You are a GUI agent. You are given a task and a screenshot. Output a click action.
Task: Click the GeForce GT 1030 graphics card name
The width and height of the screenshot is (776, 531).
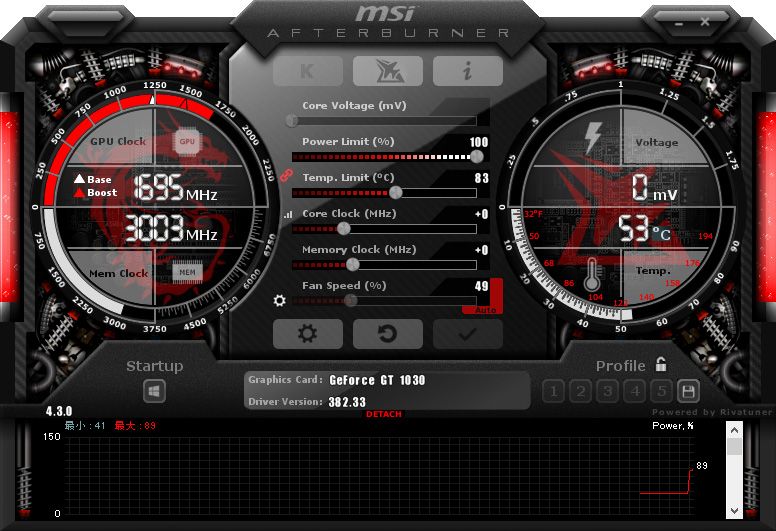(377, 380)
